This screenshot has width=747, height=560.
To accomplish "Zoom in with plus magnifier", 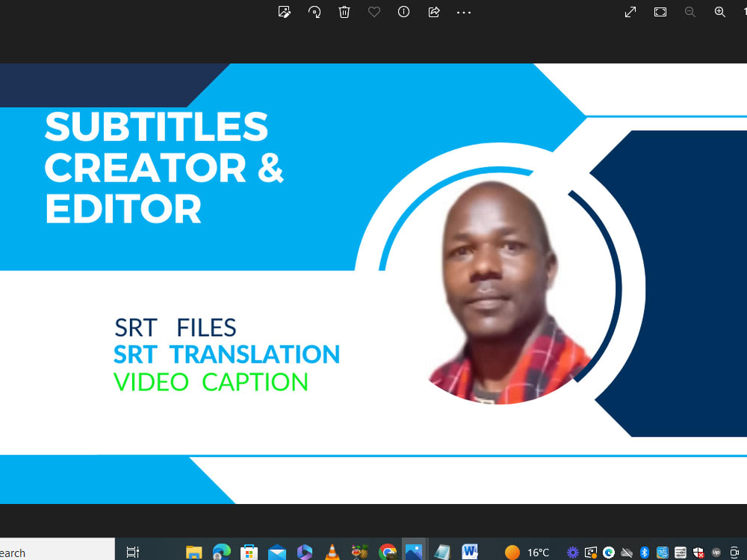I will click(720, 12).
